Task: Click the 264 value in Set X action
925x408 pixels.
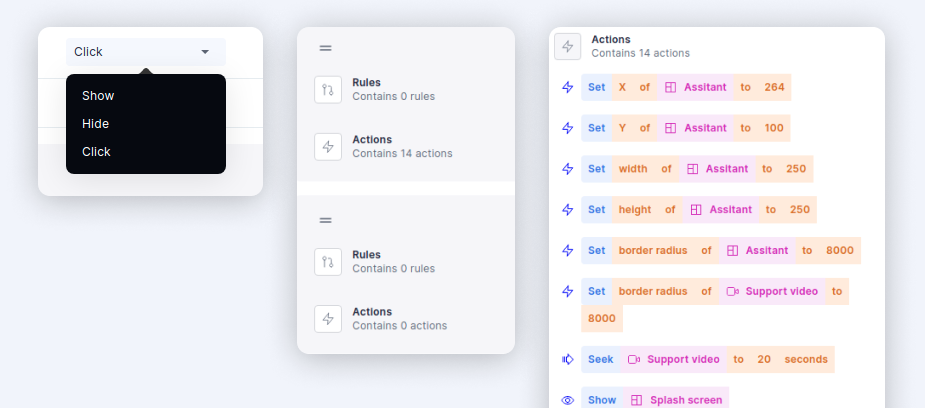Action: coord(774,87)
